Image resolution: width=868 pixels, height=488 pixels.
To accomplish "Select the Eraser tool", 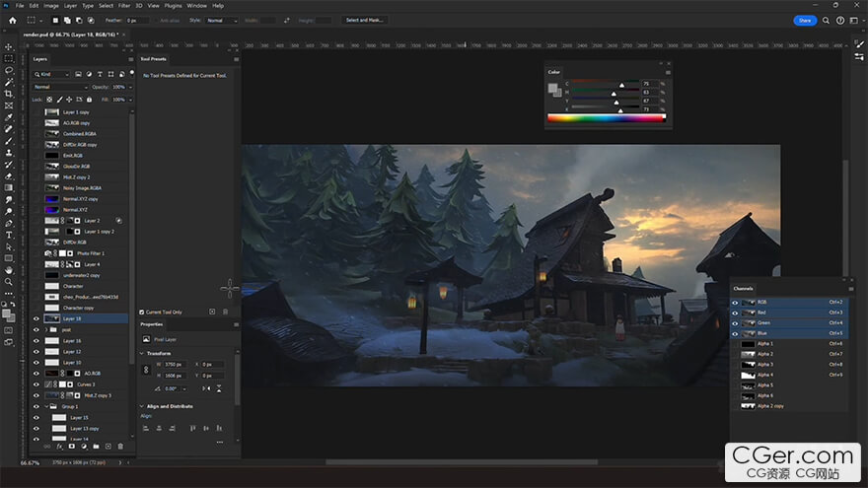I will [x=8, y=175].
